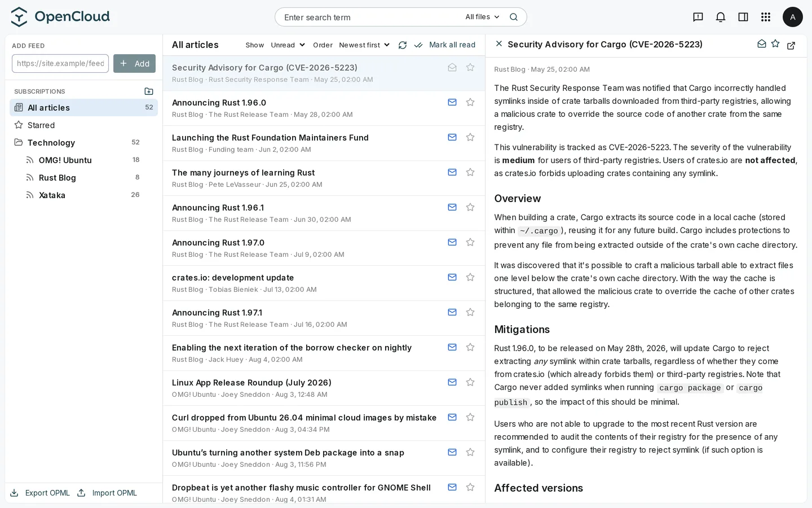
Task: Open the Order Newest first dropdown
Action: pyautogui.click(x=365, y=45)
